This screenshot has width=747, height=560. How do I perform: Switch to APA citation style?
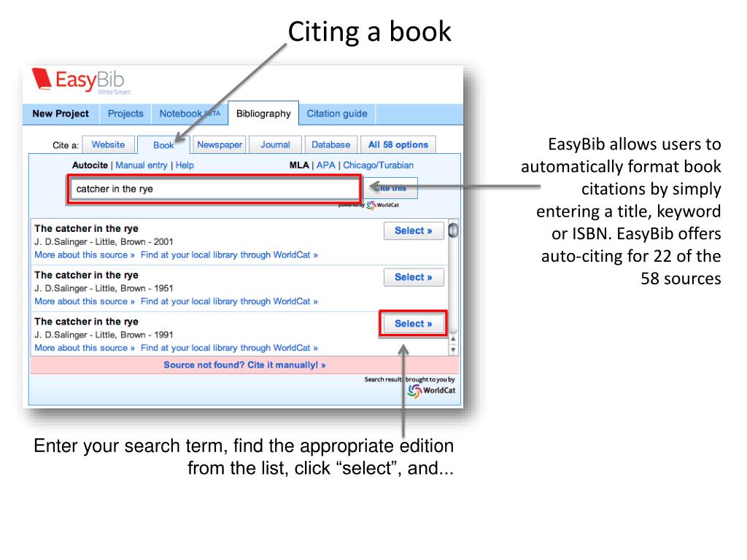tap(326, 166)
